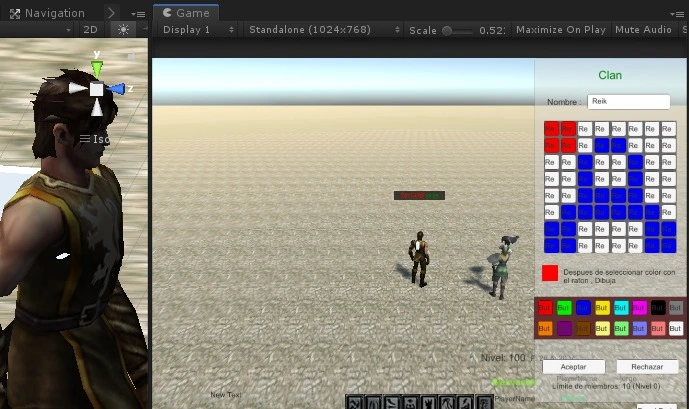Toggle 2D scene view mode
This screenshot has width=689, height=409.
[x=90, y=29]
